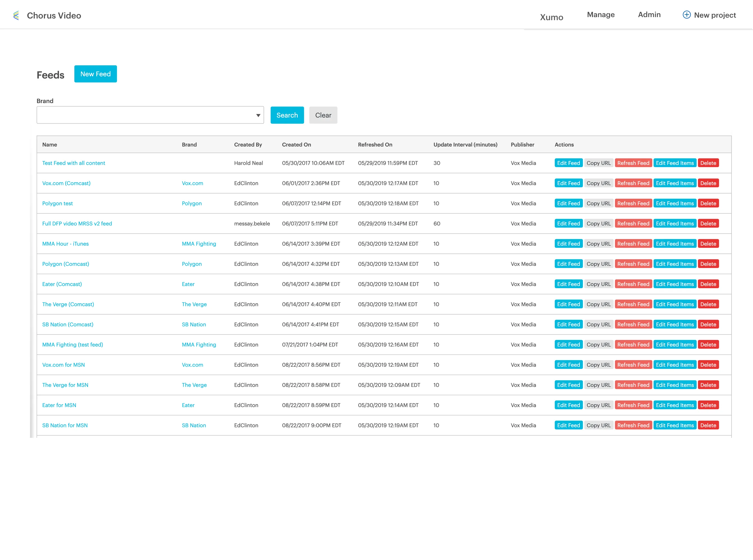
Task: Click the Search button
Action: (287, 115)
